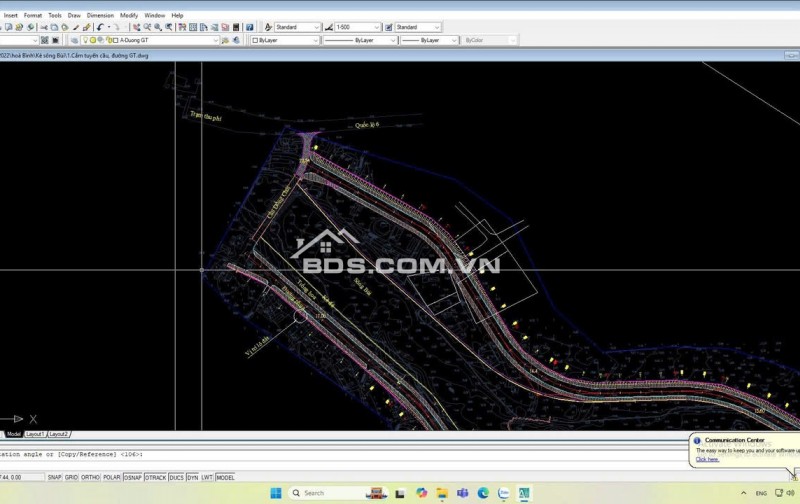Click Make Object's Layer Current icon
Viewport: 800px width, 504px height.
tap(225, 40)
